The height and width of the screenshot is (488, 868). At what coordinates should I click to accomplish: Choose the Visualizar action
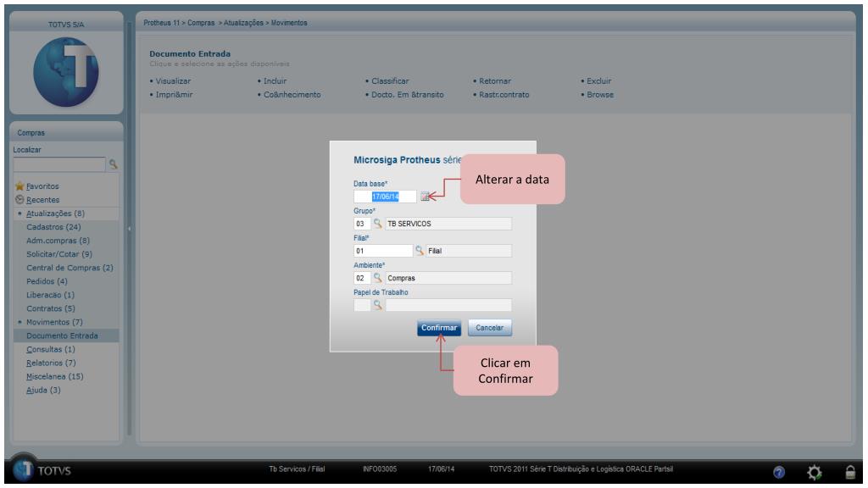(173, 80)
